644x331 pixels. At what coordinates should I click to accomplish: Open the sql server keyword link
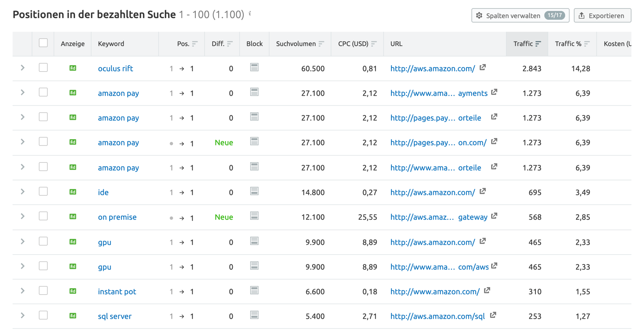tap(115, 316)
